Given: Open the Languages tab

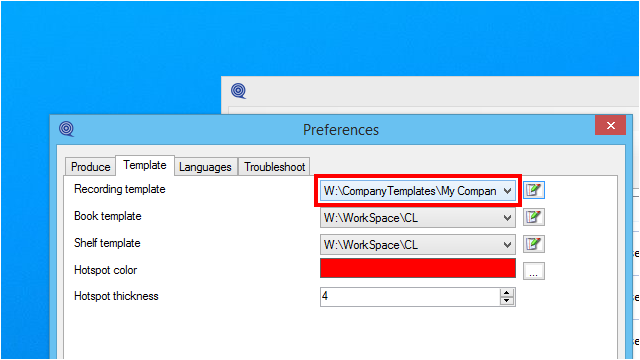Looking at the screenshot, I should 205,167.
